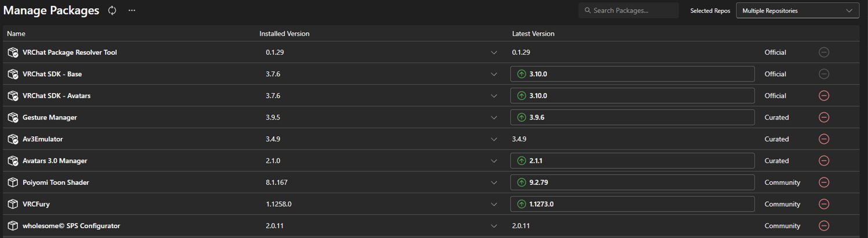Image resolution: width=868 pixels, height=238 pixels.
Task: Remove the Poiyomi Toon Shader package
Action: [824, 183]
